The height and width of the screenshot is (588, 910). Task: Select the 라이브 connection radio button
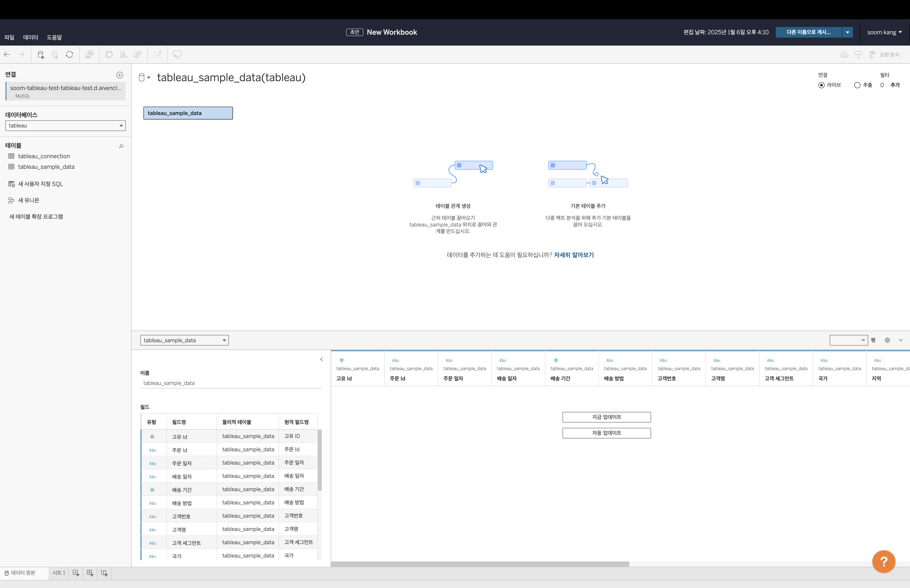pos(821,85)
